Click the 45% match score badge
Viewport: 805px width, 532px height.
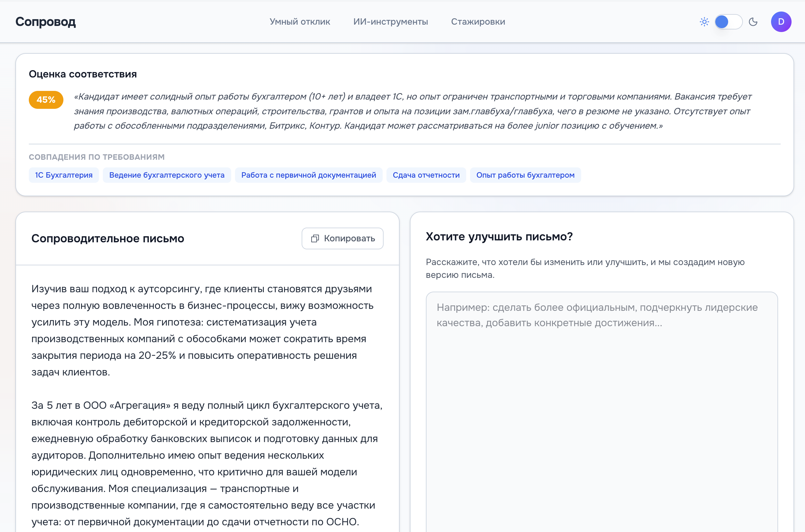(46, 100)
